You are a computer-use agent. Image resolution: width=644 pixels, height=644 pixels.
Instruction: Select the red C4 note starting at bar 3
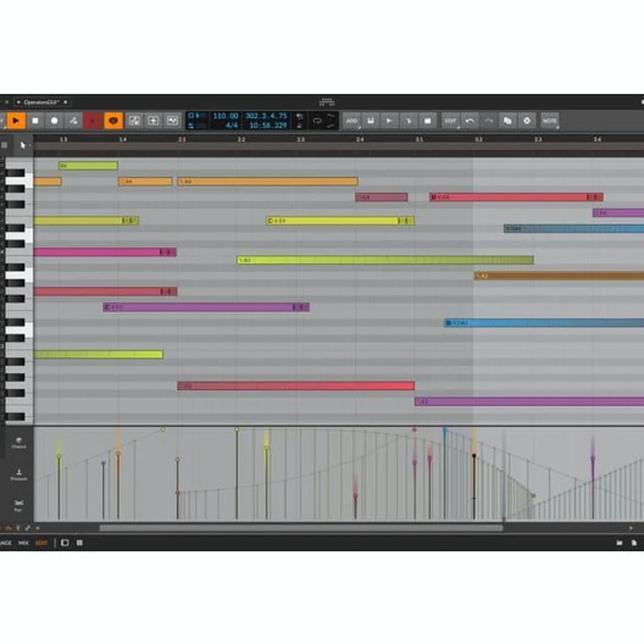click(516, 197)
